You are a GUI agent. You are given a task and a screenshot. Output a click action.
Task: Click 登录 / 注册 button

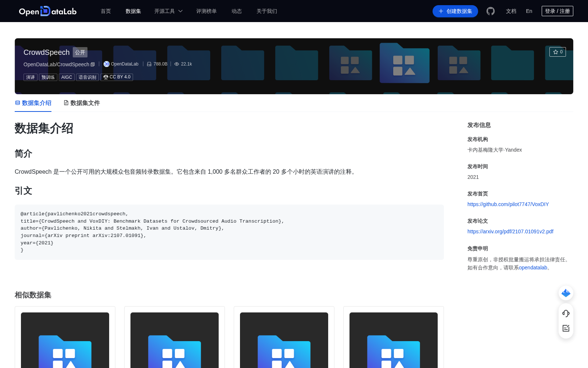pyautogui.click(x=557, y=11)
